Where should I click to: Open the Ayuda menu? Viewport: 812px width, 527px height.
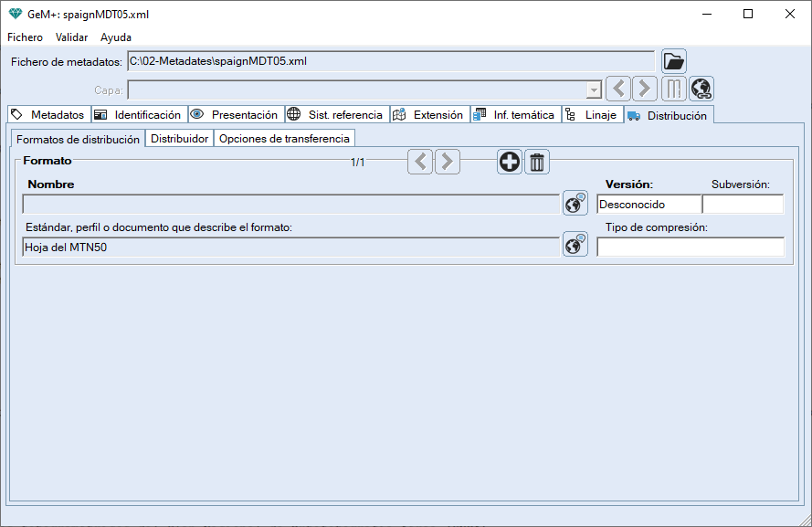coord(116,37)
